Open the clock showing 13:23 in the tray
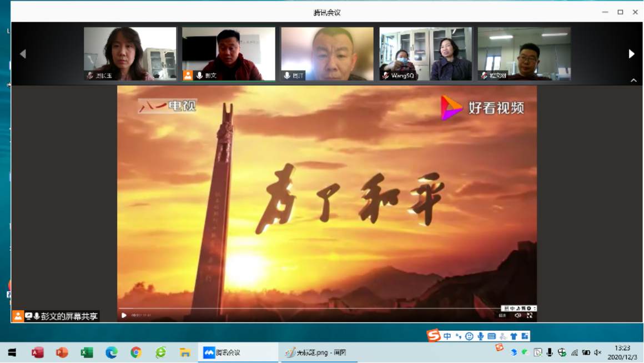 click(x=622, y=352)
